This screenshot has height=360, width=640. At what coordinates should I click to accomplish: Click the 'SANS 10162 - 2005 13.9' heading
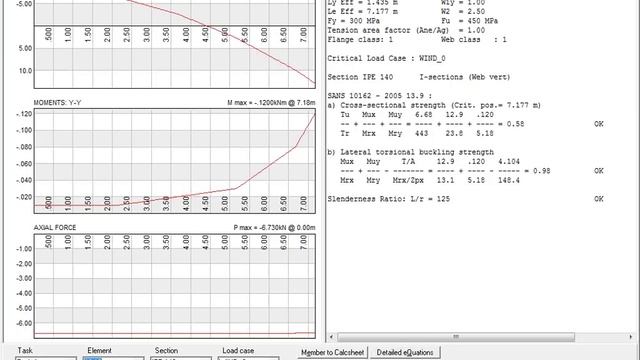[380, 96]
